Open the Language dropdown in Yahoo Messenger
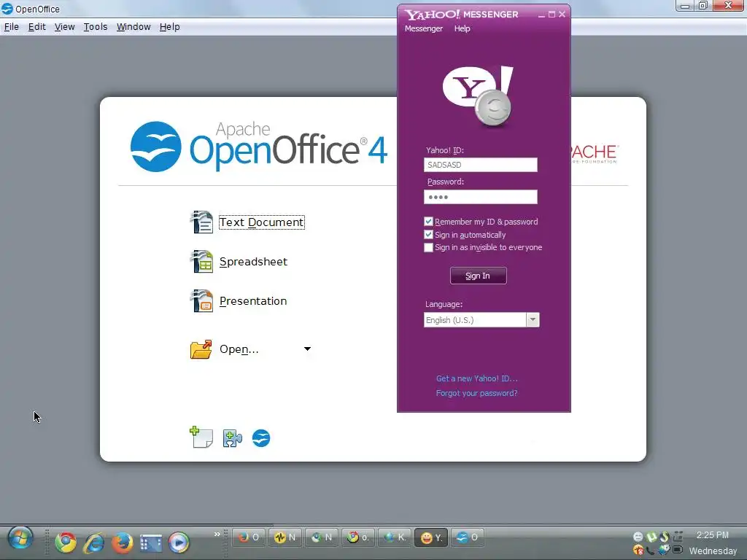 [x=533, y=320]
